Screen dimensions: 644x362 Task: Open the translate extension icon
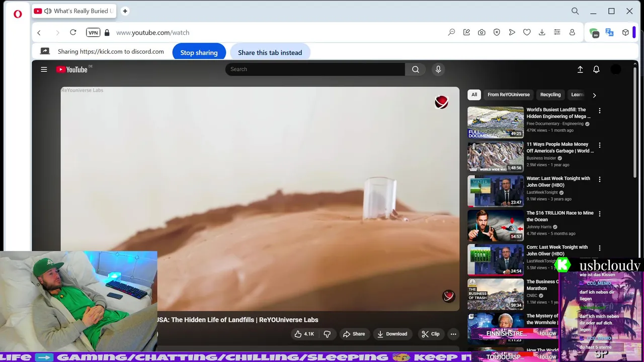[x=610, y=32]
